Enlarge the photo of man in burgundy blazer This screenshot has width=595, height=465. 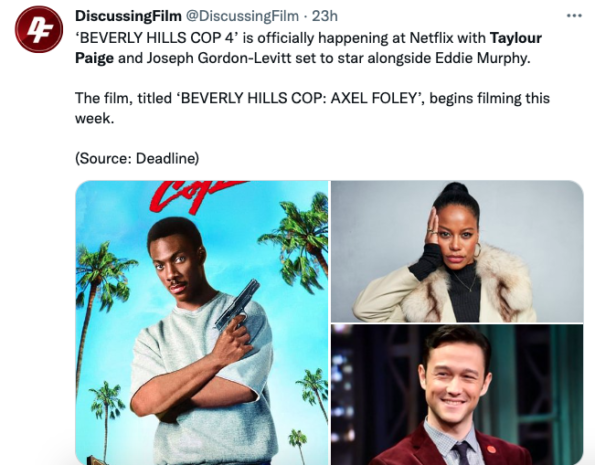point(457,395)
